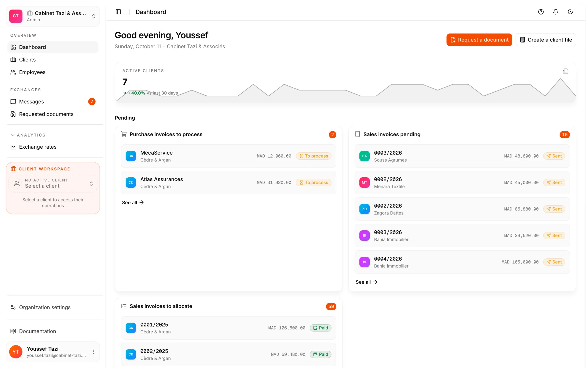
Task: Click the Sales invoices to allocate list icon
Action: click(124, 306)
